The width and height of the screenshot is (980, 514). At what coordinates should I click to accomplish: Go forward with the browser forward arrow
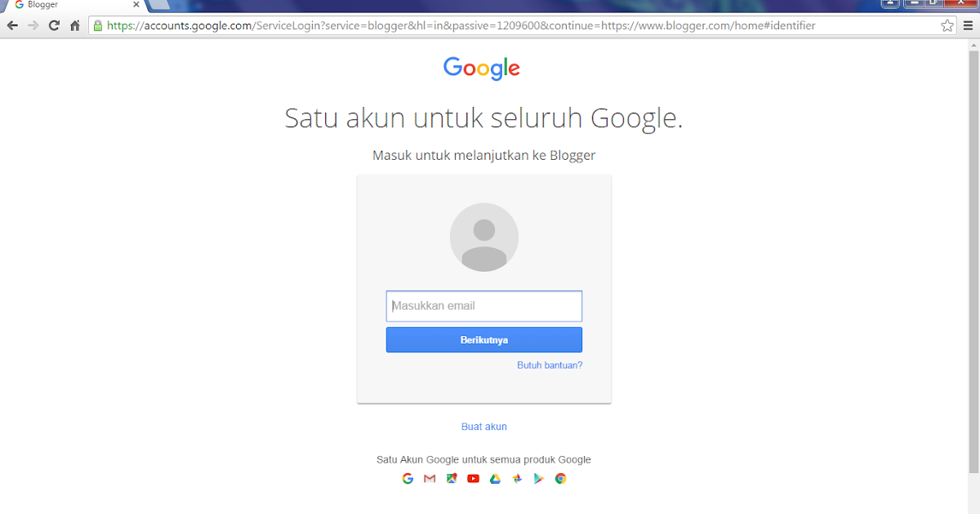click(x=33, y=25)
